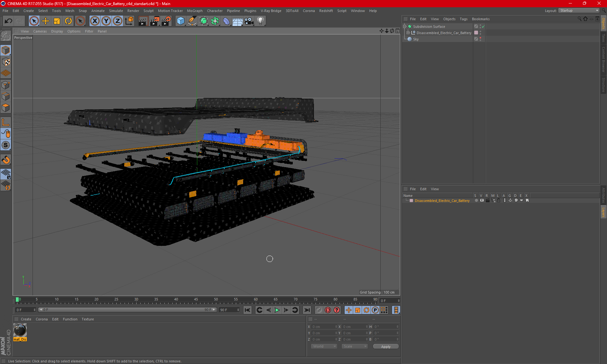Toggle the X axis lock
The height and width of the screenshot is (364, 607).
coord(95,21)
